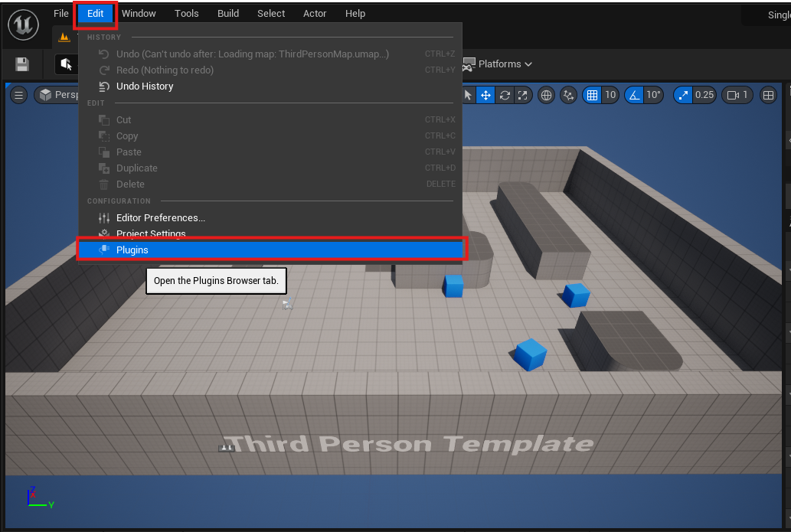The image size is (791, 532).
Task: Click the Unreal Engine logo icon
Action: pos(23,24)
